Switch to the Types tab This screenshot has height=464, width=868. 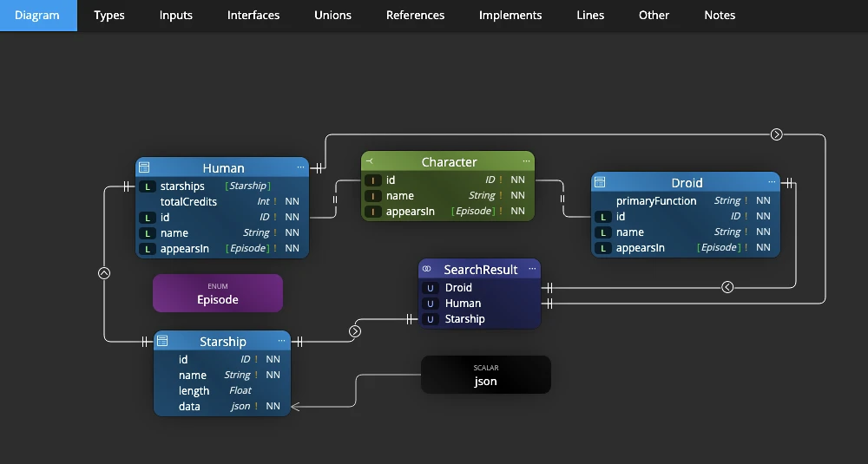[109, 16]
